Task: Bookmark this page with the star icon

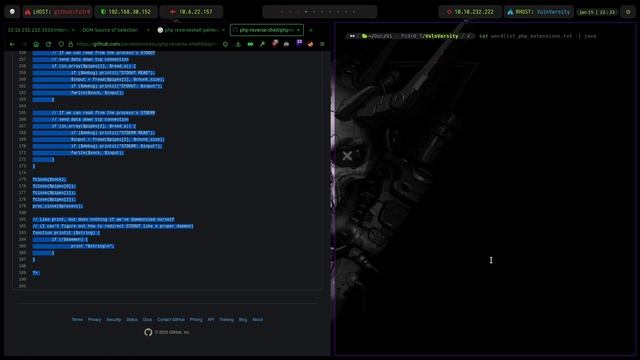Action: pos(225,44)
